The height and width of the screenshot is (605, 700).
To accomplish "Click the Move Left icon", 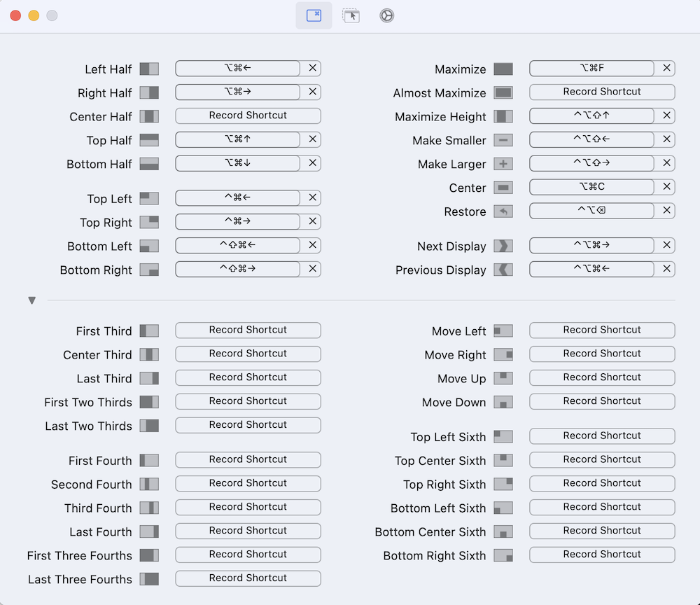I will [503, 331].
